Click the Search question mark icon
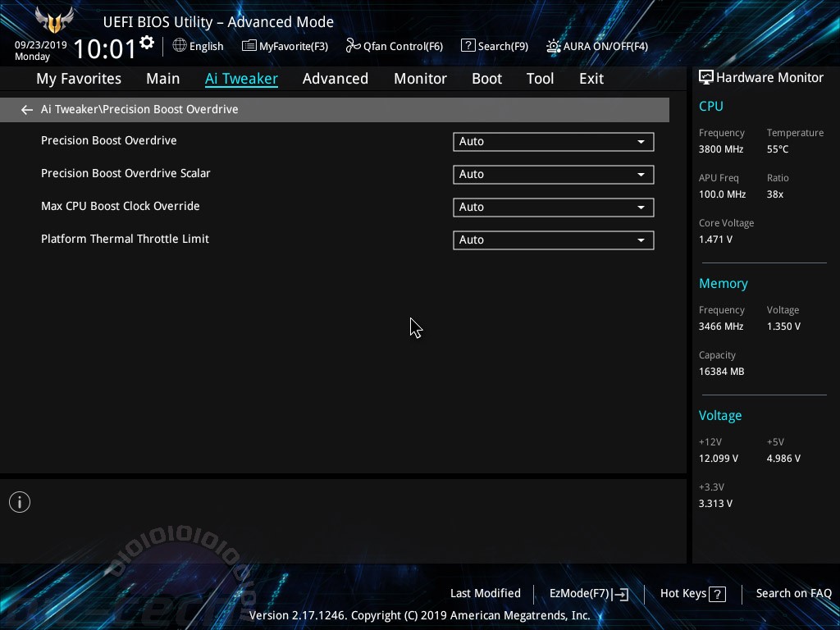 [x=468, y=46]
